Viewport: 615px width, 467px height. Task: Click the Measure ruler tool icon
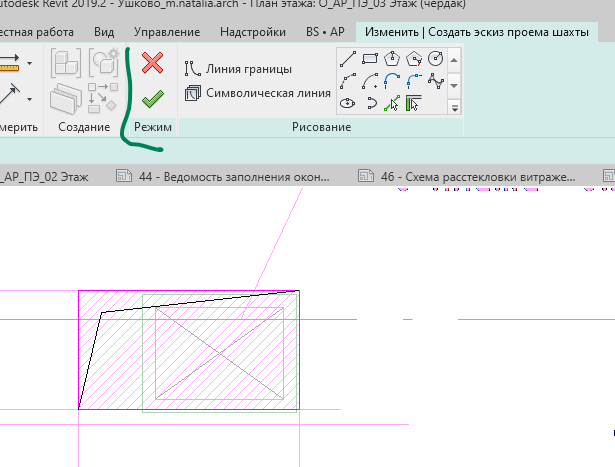click(9, 63)
